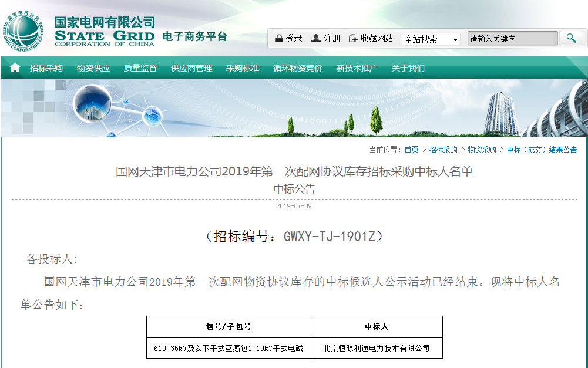Click the announcement title 国网天津市电力公司2019年第一次配网协议库存招标采购中标人名单
This screenshot has width=588, height=368.
pos(294,171)
